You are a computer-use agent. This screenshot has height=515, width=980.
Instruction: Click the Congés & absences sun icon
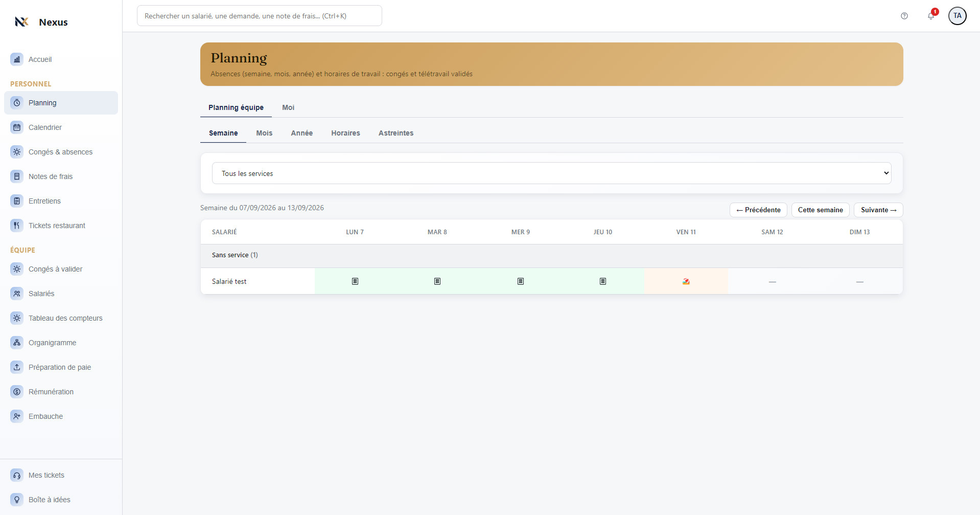click(17, 152)
